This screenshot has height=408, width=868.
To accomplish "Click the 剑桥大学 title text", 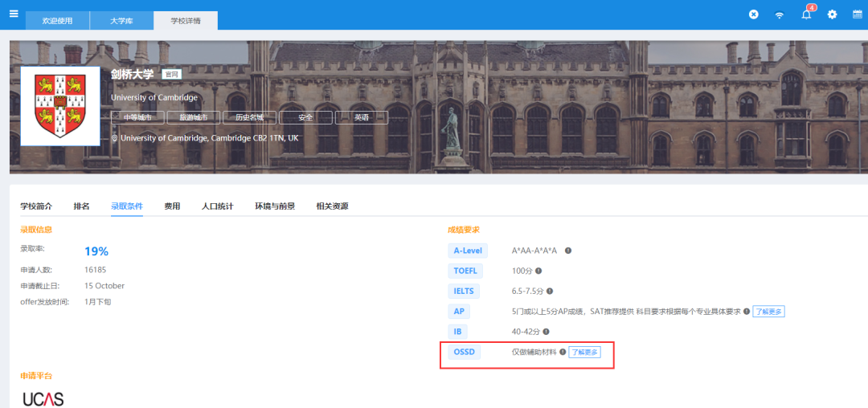I will coord(133,74).
